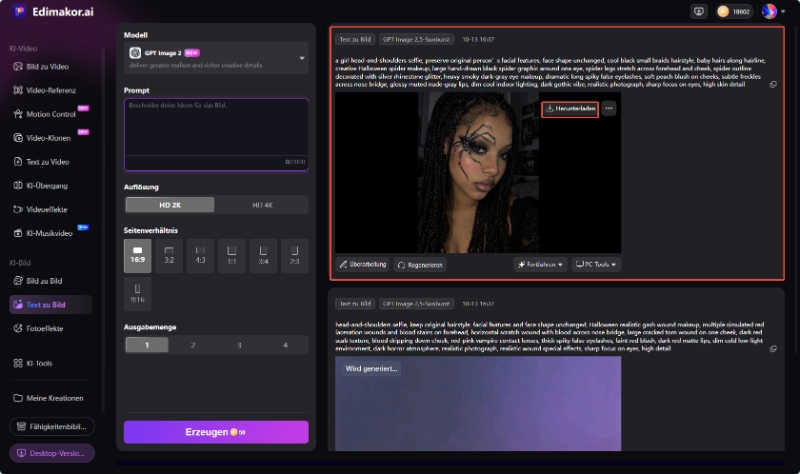800x474 pixels.
Task: Set Ausgabemenge to 3
Action: (239, 345)
